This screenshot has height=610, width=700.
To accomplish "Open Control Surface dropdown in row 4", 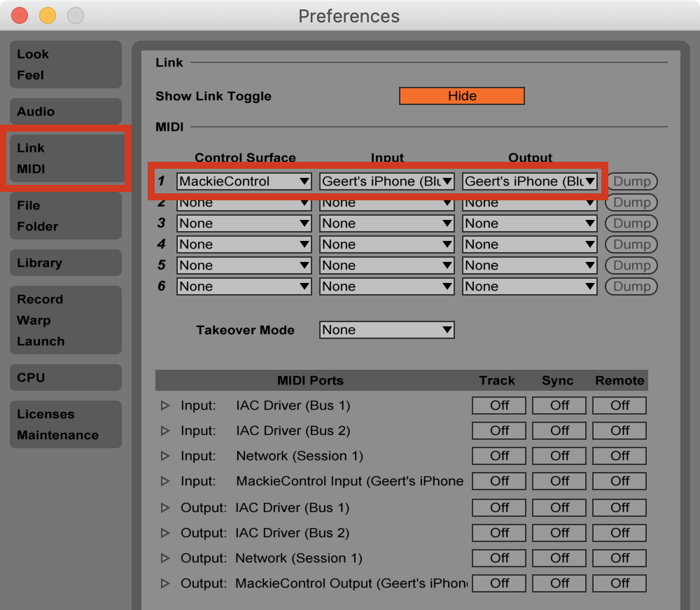I will pyautogui.click(x=244, y=244).
